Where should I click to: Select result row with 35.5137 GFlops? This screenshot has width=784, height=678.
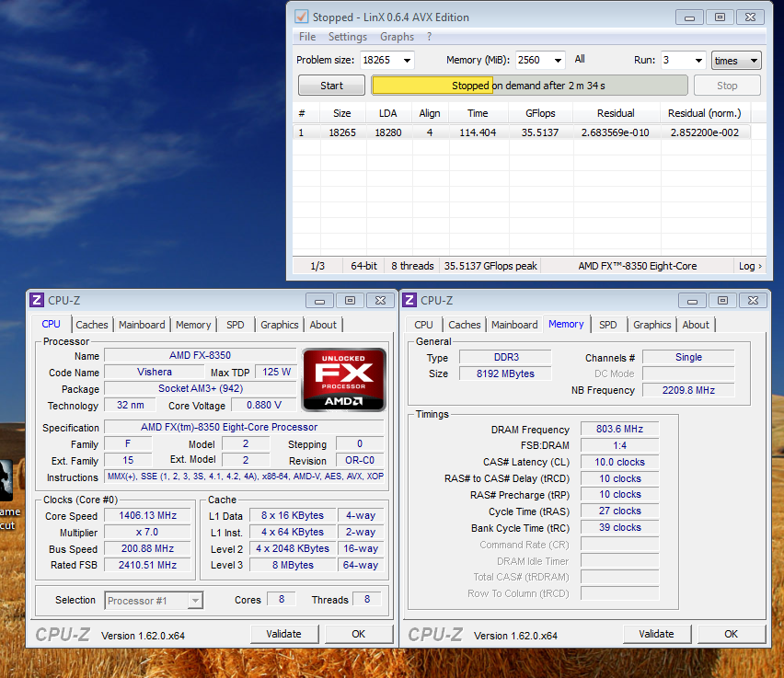[521, 132]
